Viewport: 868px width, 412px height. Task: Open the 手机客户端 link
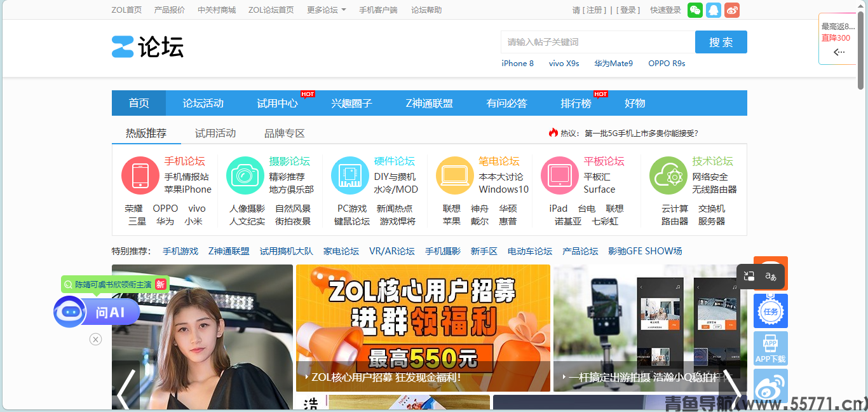(378, 10)
